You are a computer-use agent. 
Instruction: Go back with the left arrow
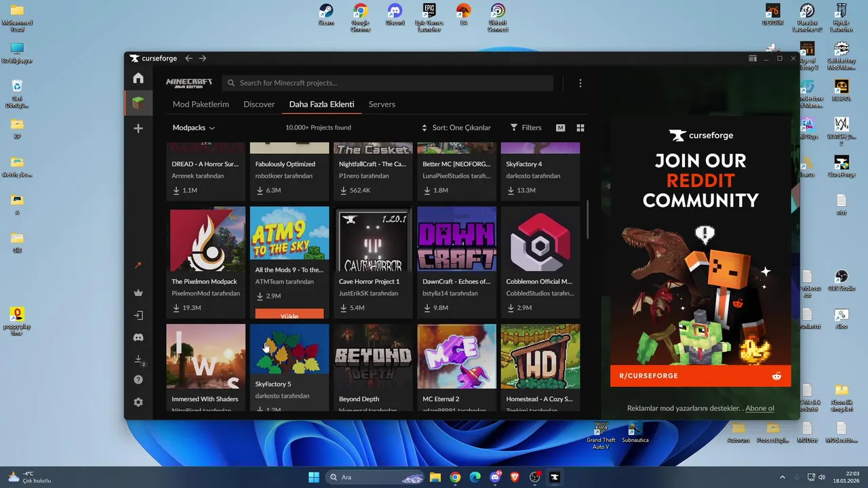189,58
